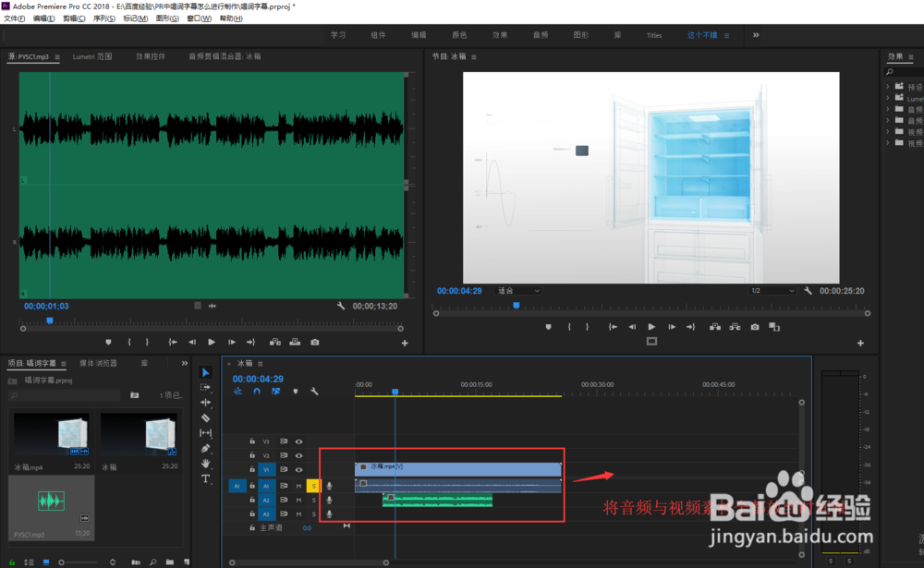Click Export Frame camera in Program monitor

click(x=755, y=327)
